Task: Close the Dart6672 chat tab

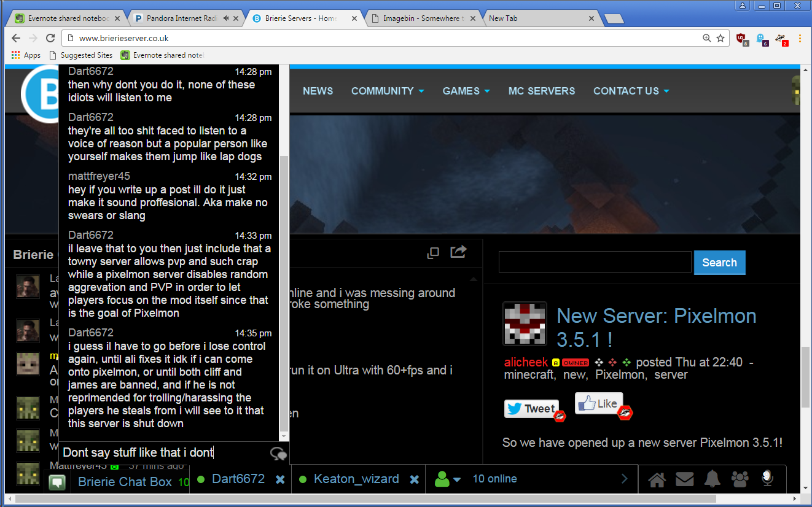Action: (x=280, y=479)
